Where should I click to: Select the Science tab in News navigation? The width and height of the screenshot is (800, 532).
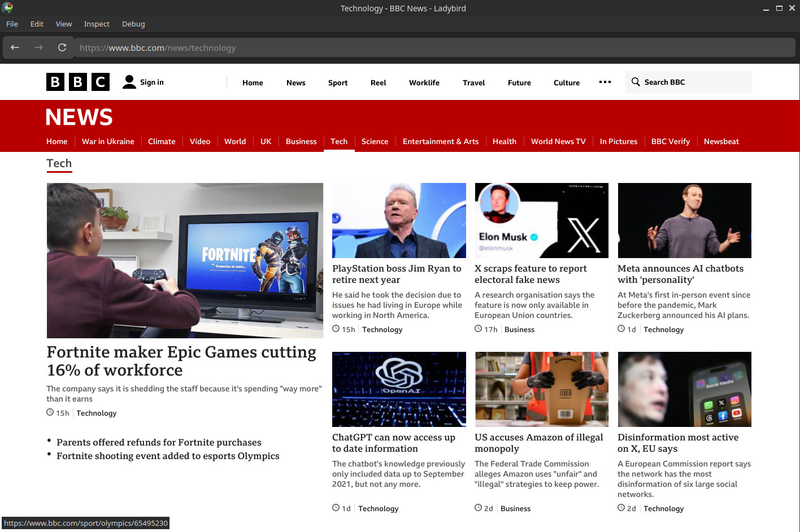(x=375, y=141)
